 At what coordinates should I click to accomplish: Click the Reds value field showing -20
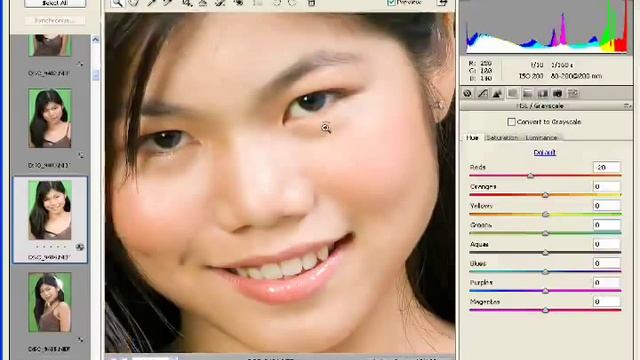coord(607,167)
